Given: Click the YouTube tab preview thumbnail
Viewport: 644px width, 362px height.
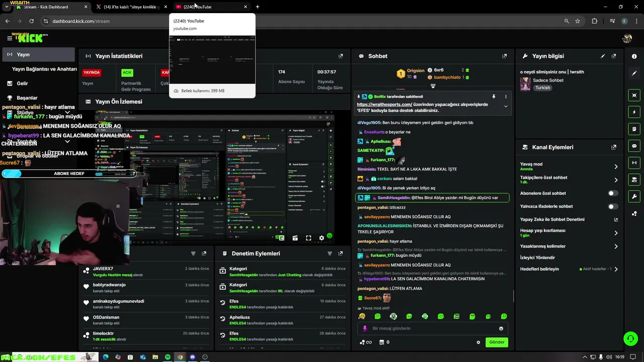Looking at the screenshot, I should point(212,59).
